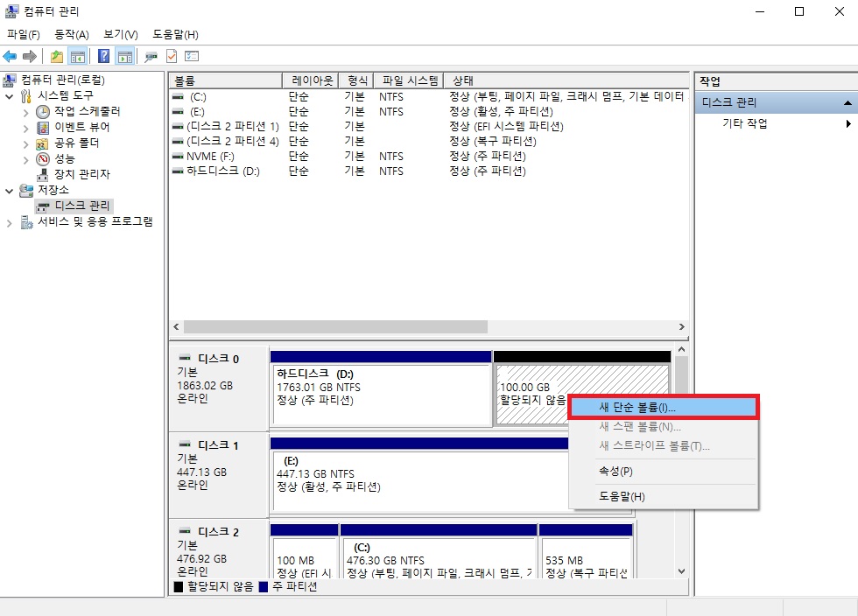
Task: Click the back navigation arrow icon
Action: (x=11, y=56)
